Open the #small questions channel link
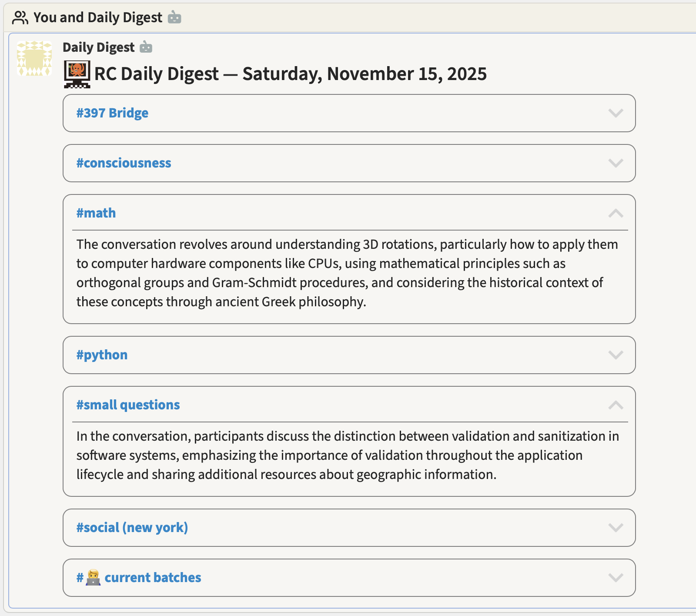 [128, 405]
